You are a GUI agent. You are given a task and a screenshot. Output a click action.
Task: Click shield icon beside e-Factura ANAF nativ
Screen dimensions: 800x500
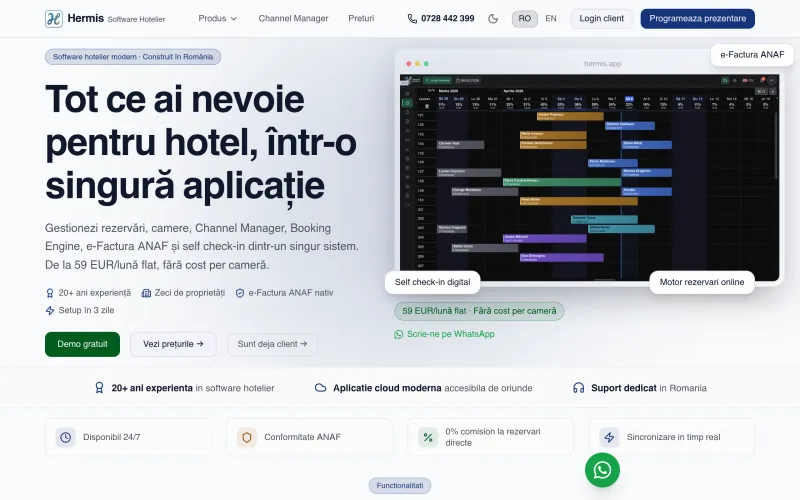(x=240, y=293)
